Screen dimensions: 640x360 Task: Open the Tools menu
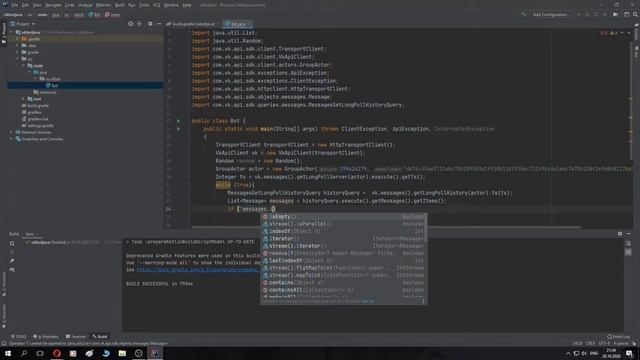144,5
